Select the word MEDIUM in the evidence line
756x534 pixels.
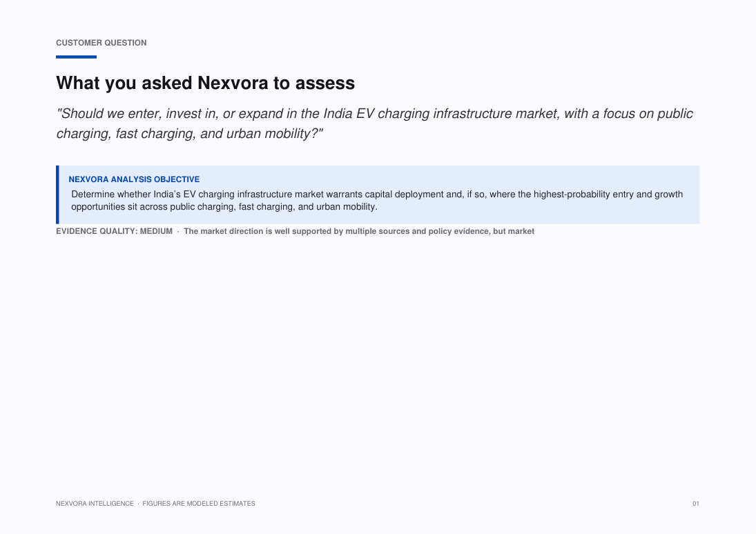156,231
